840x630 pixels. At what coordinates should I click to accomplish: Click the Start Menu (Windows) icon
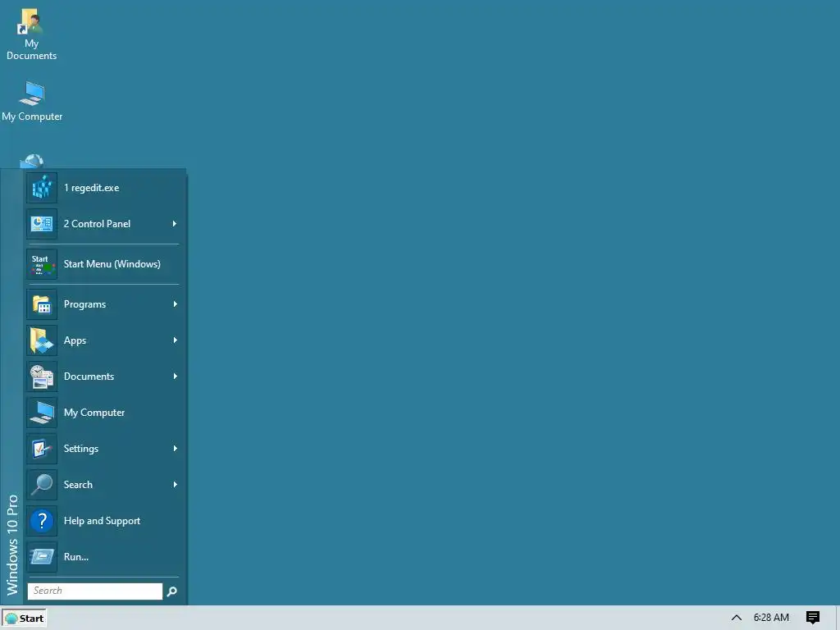(x=42, y=263)
